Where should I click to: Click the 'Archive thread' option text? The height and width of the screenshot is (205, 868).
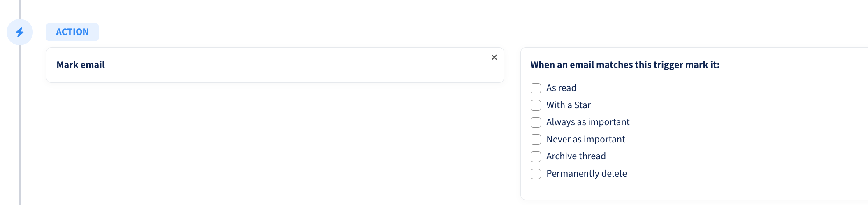click(576, 156)
